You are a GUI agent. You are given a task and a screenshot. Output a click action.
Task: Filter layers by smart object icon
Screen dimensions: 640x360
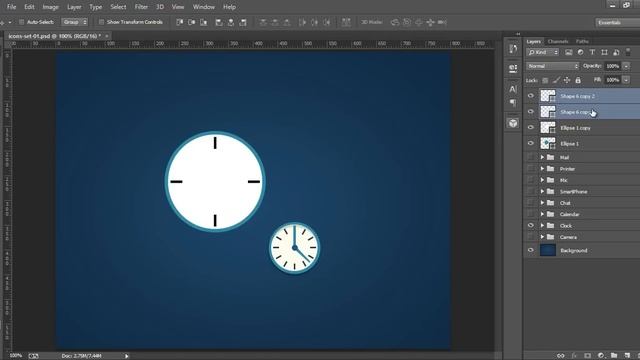616,52
